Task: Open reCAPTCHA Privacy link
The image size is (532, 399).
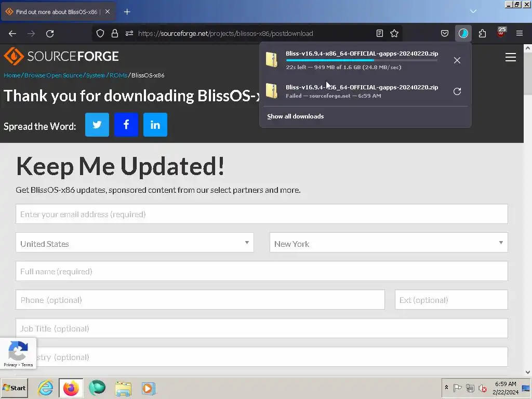Action: [10, 365]
